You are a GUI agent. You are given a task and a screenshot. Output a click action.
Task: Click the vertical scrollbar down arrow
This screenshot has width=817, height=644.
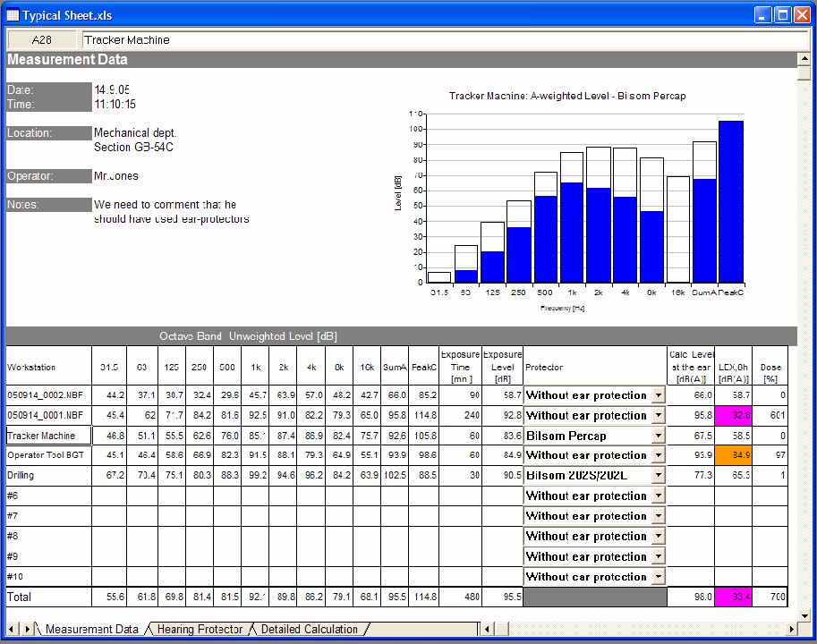[x=804, y=616]
